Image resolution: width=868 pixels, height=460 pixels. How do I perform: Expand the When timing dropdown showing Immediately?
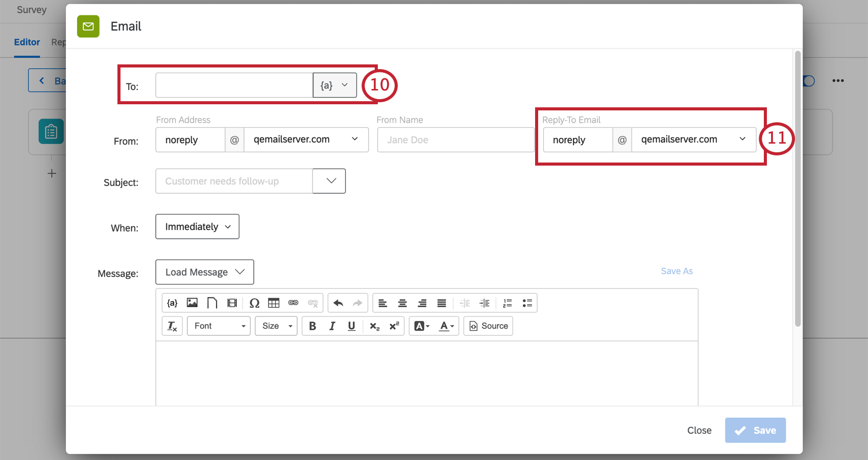[197, 226]
